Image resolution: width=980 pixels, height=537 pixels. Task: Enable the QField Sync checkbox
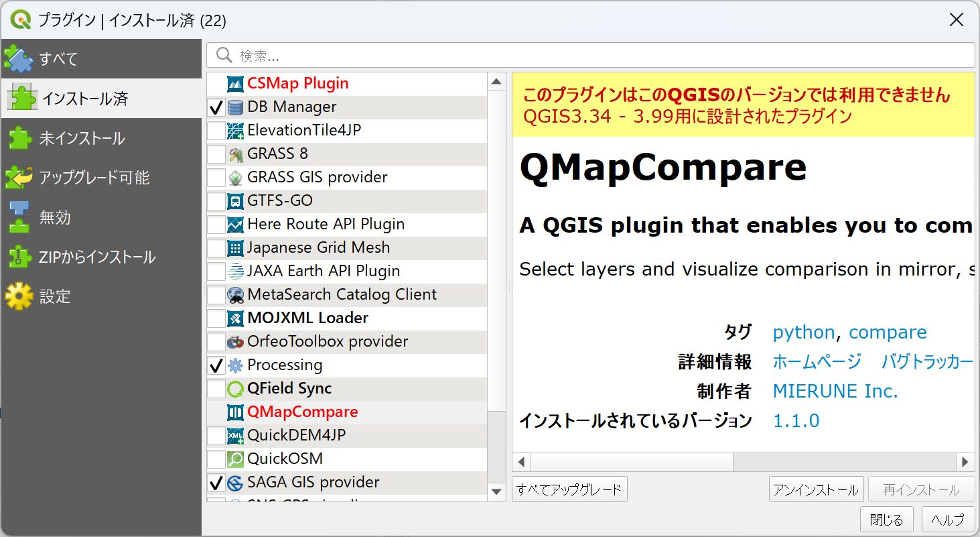pyautogui.click(x=216, y=389)
